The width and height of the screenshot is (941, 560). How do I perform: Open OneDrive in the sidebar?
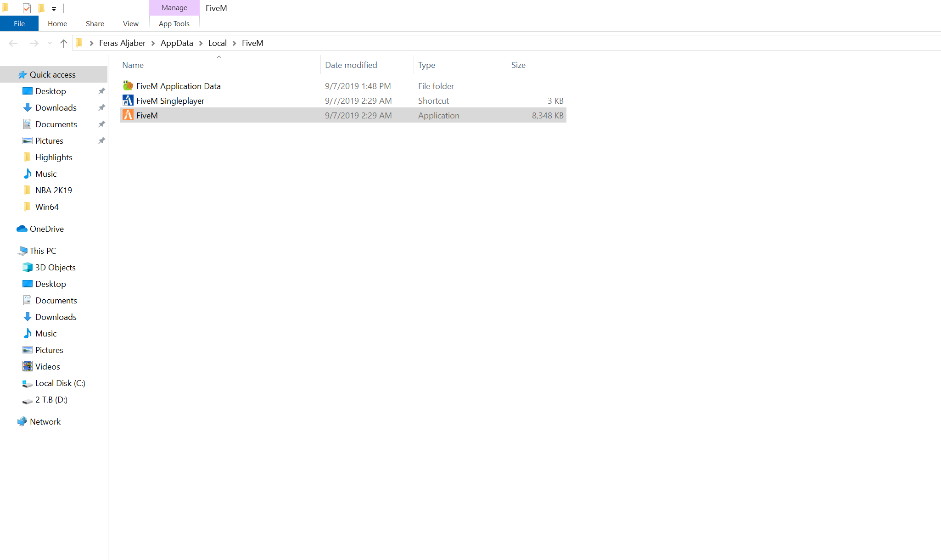(46, 229)
